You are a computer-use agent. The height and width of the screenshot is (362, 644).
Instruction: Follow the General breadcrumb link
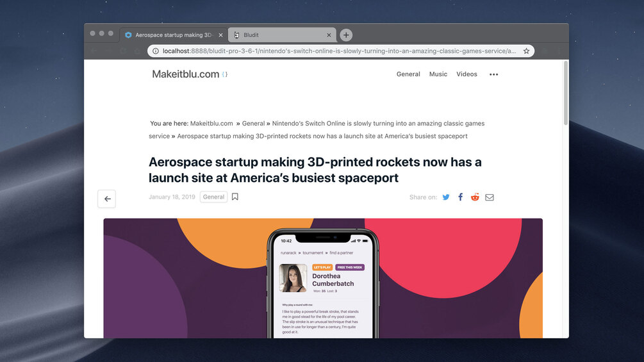tap(253, 123)
